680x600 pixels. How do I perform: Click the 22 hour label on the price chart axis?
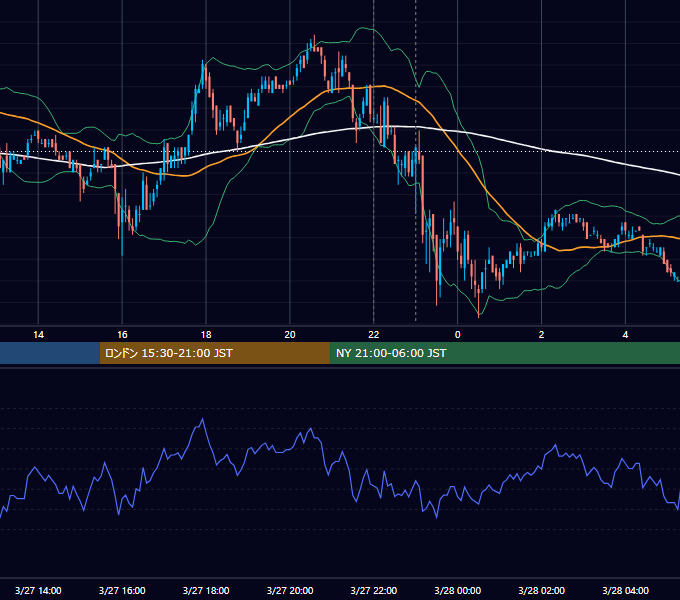click(373, 335)
